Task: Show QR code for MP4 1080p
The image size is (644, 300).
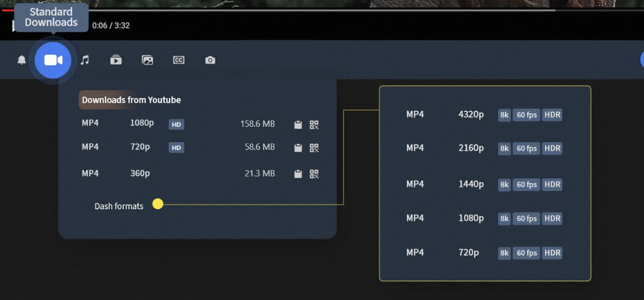Action: coord(314,124)
